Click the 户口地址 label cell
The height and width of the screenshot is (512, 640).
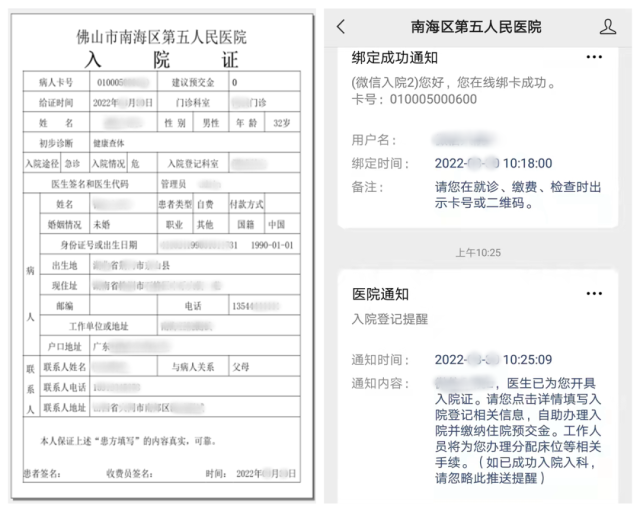pos(64,347)
